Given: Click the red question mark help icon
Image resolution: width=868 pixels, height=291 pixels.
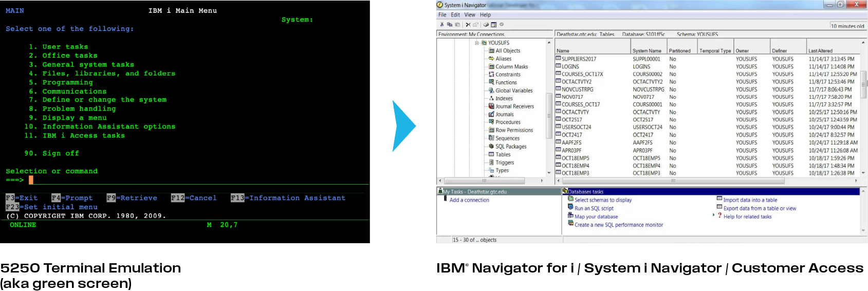Looking at the screenshot, I should coord(719,215).
